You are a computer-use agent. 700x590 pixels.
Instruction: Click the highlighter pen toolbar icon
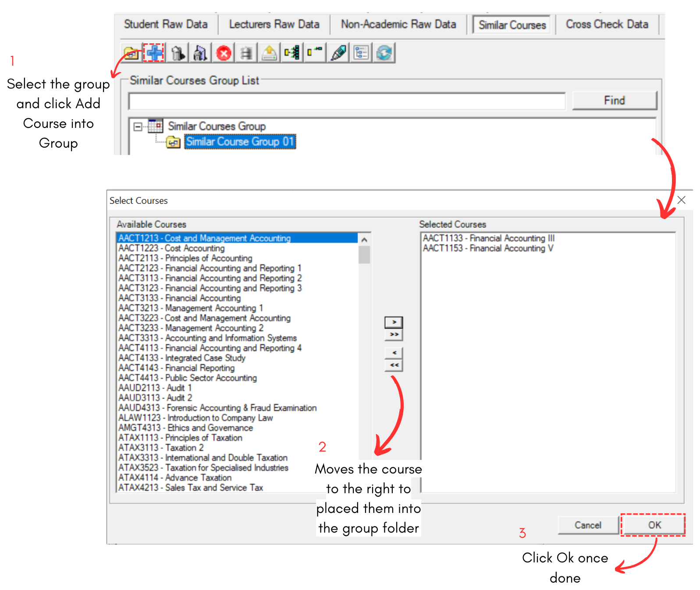coord(338,53)
